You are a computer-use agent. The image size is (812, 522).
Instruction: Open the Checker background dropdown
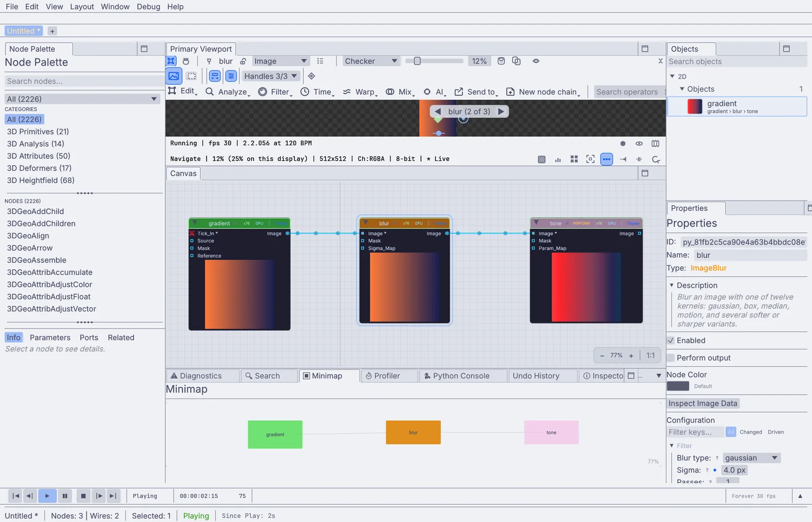pos(371,61)
